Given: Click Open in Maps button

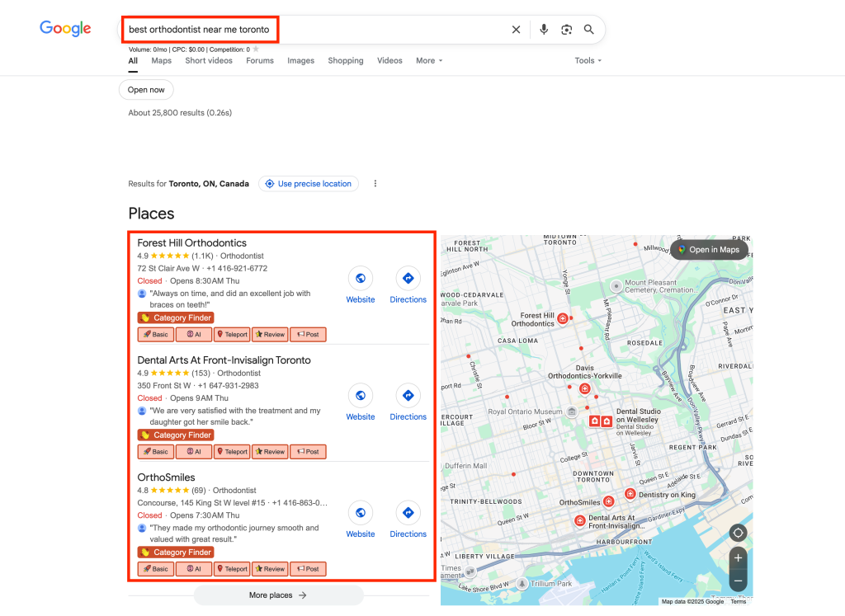Looking at the screenshot, I should (708, 250).
